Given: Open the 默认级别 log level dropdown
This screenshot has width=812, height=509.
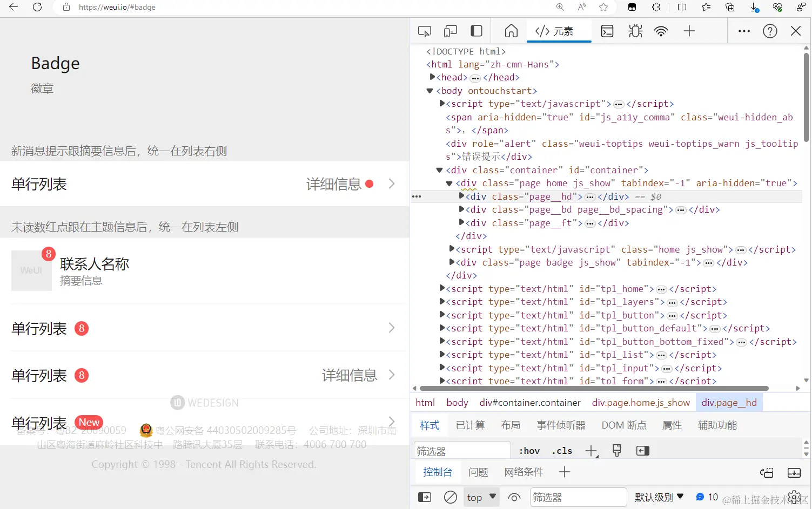Looking at the screenshot, I should point(659,497).
